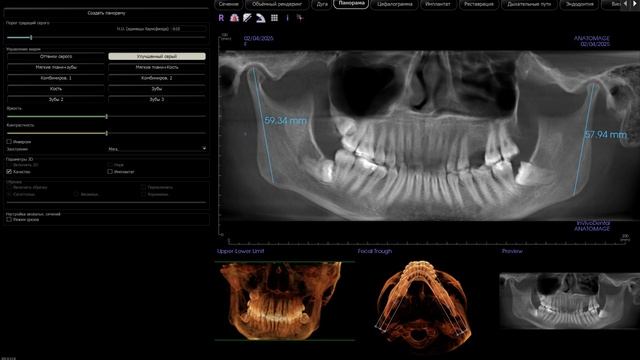Open the Заострение dropdown list
Screen dimensions: 640x360
tap(157, 149)
